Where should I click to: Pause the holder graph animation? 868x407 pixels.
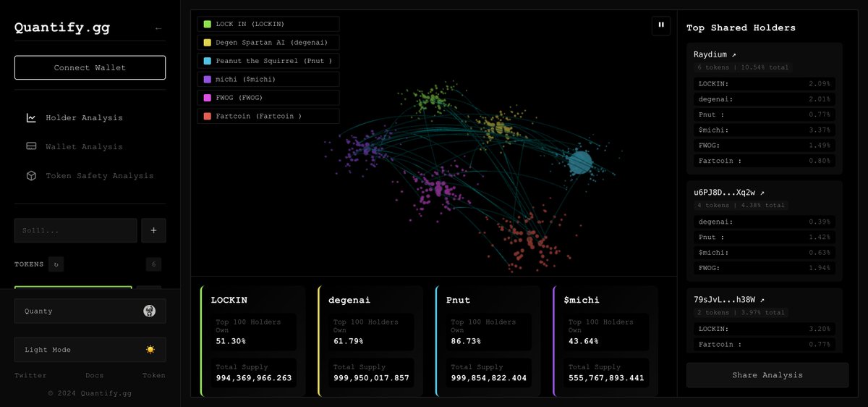click(660, 25)
